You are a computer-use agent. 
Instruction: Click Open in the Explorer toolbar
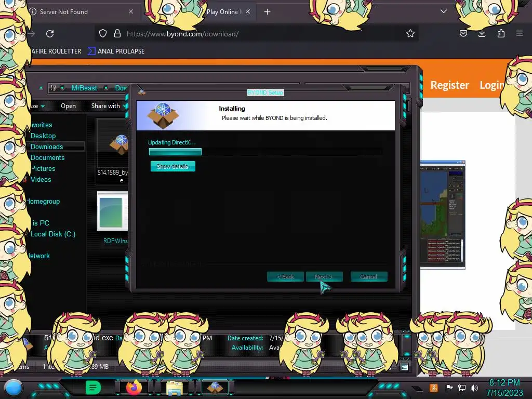68,106
